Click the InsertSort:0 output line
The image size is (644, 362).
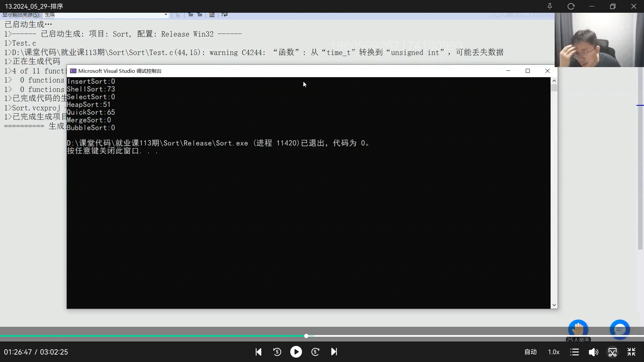(x=91, y=82)
